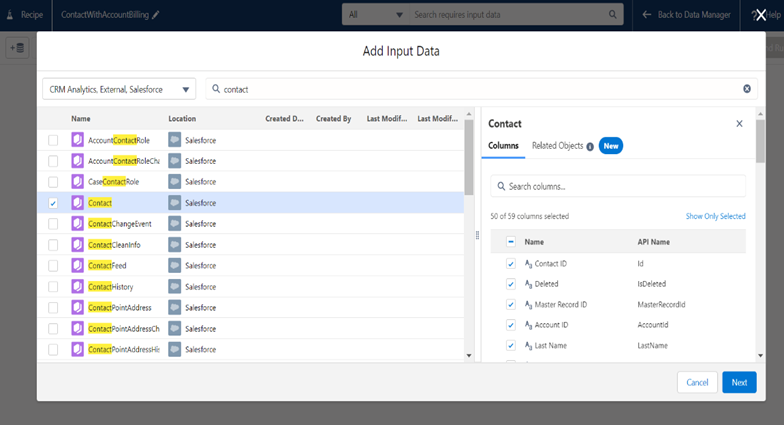Sort by the Created D... column header
Viewport: 784px width, 425px height.
click(x=284, y=118)
